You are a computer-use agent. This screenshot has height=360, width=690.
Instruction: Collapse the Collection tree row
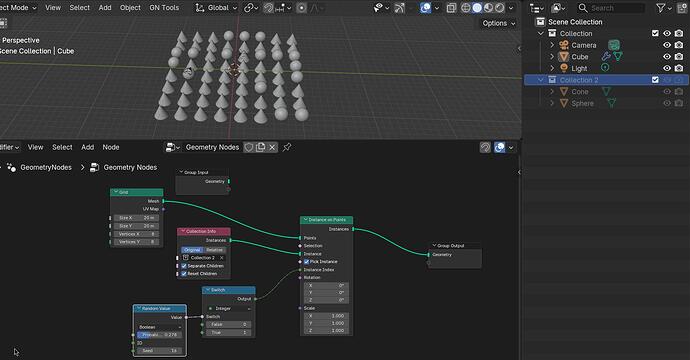541,33
